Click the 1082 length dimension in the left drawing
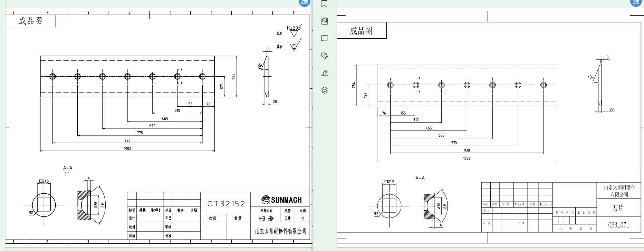The height and width of the screenshot is (251, 644). pos(127,148)
